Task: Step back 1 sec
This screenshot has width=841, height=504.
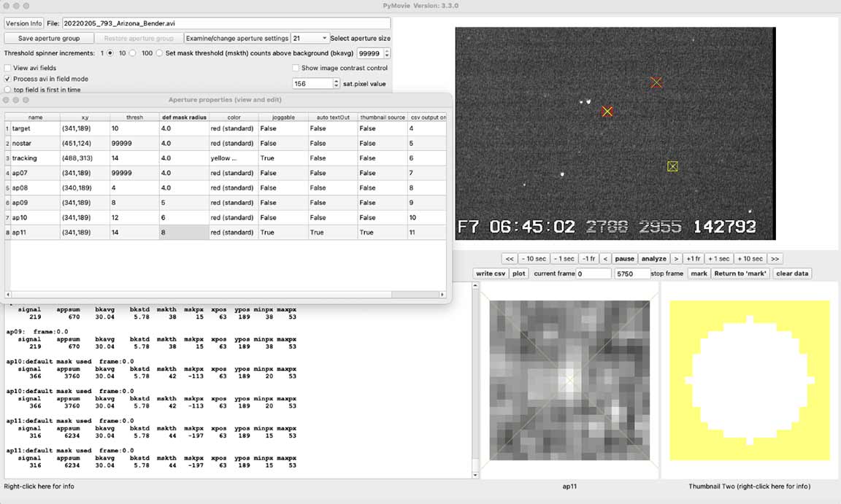Action: pyautogui.click(x=564, y=259)
